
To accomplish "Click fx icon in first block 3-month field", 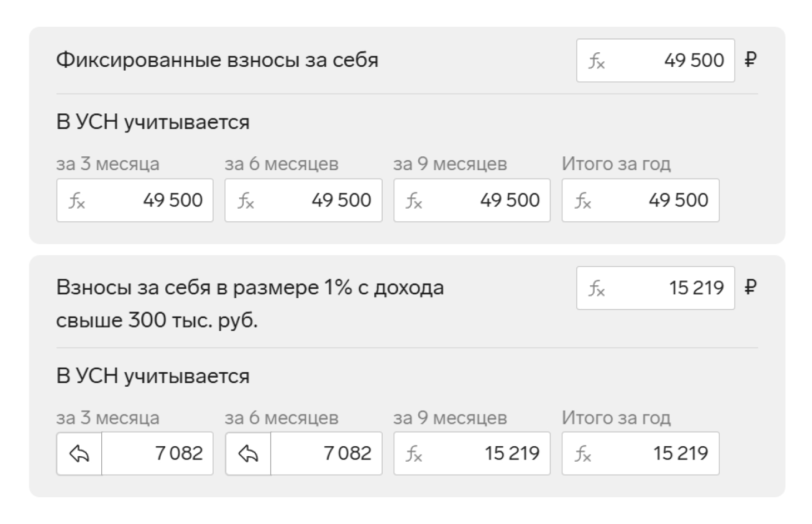I will pyautogui.click(x=76, y=201).
